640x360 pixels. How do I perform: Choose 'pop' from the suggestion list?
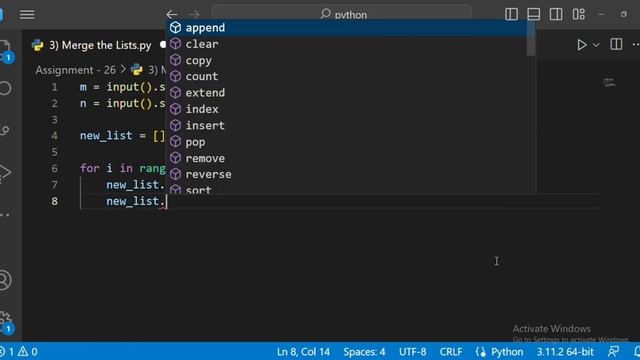point(347,142)
